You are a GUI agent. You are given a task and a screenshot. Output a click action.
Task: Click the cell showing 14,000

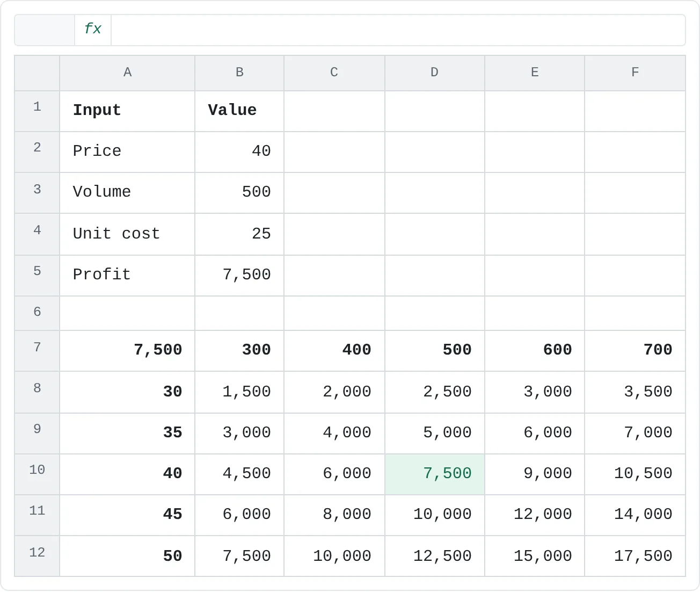click(635, 515)
